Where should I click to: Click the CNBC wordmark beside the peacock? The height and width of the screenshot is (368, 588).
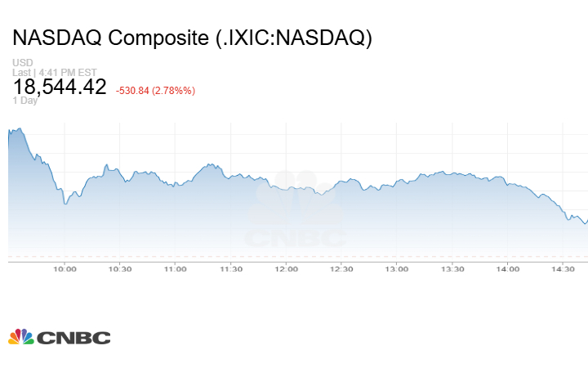coord(73,338)
